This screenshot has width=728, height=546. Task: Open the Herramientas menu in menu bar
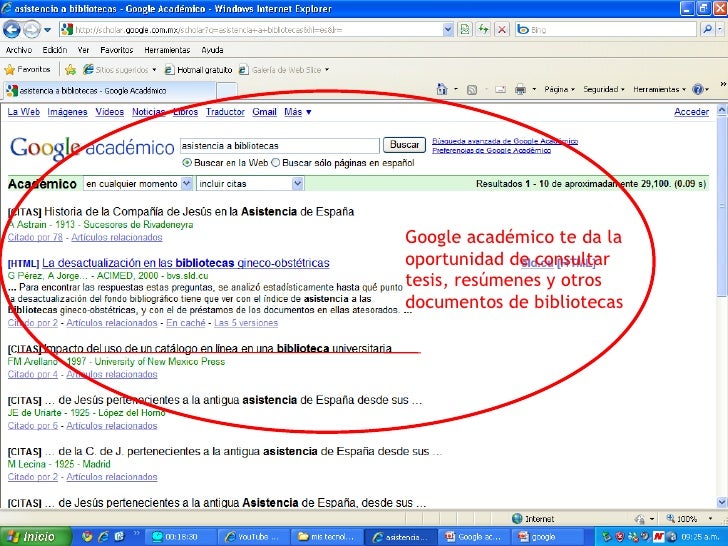167,50
